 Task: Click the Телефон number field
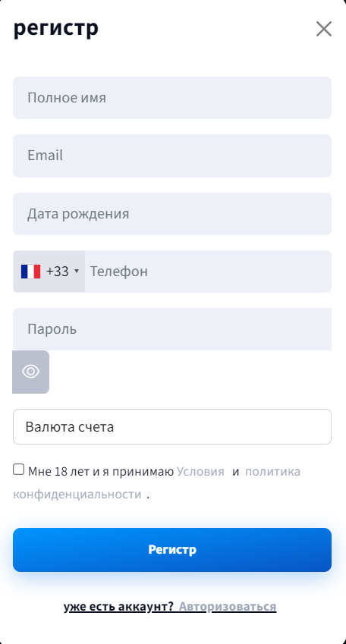pyautogui.click(x=208, y=272)
